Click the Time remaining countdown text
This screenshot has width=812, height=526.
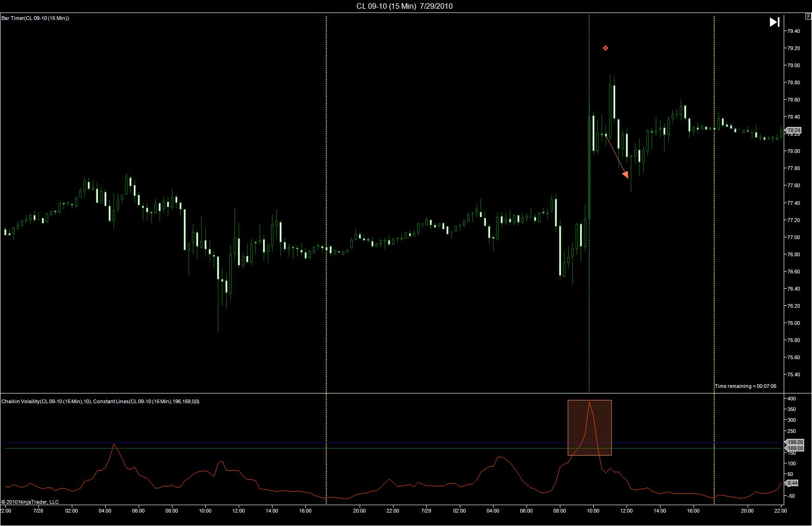745,386
